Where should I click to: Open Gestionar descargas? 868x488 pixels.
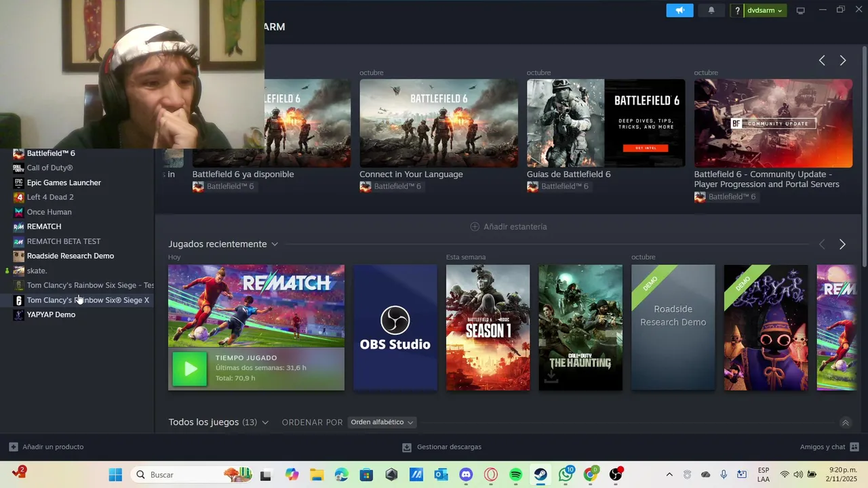pyautogui.click(x=441, y=447)
